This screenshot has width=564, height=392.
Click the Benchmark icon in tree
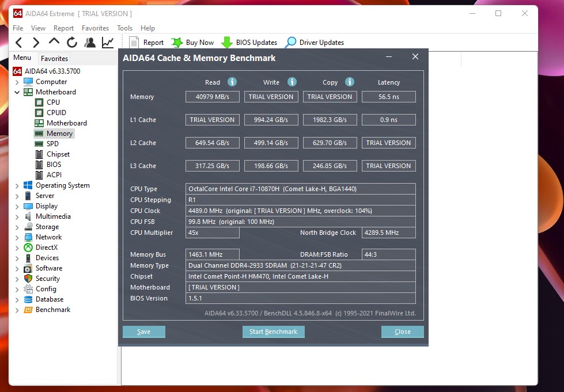pyautogui.click(x=28, y=310)
